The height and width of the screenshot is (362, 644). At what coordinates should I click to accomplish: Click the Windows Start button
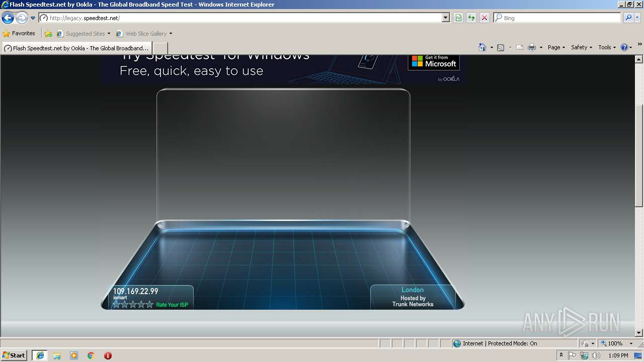pos(14,355)
